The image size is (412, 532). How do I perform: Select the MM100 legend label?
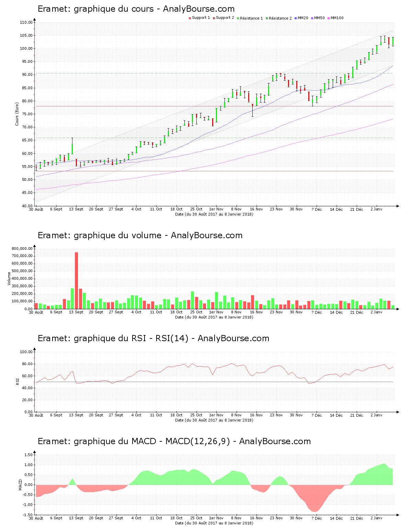click(337, 18)
